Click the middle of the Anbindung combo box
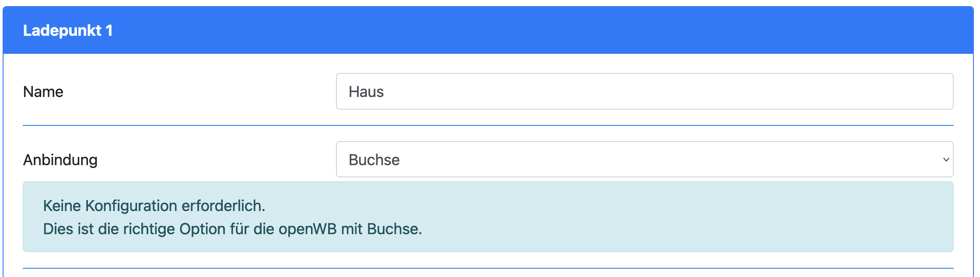Screen dimensions: 980x277 [644, 159]
